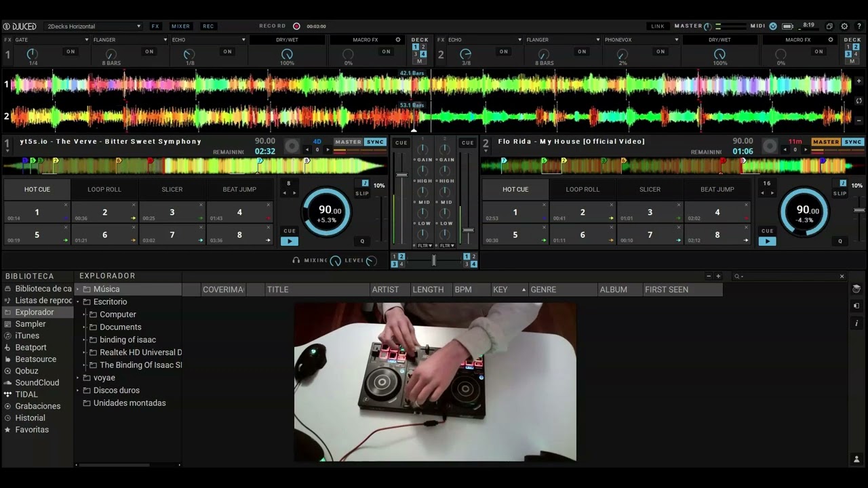This screenshot has height=488, width=868.
Task: Toggle the key lock note icon on deck 1
Action: click(x=365, y=183)
